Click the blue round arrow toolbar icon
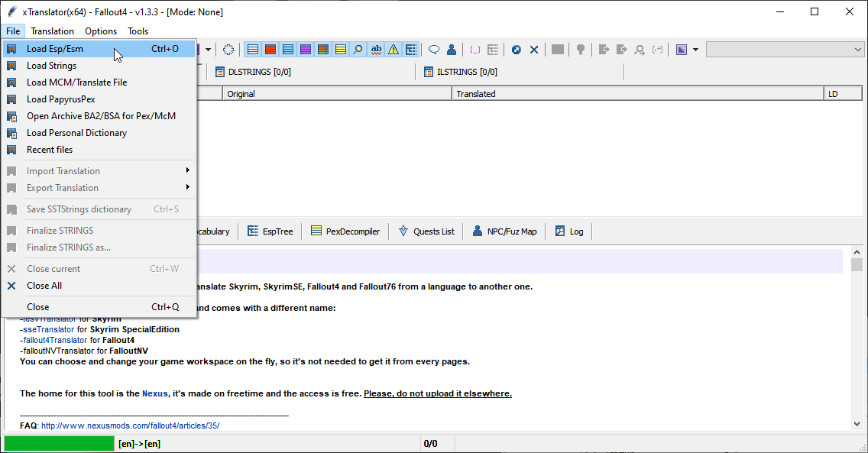868x453 pixels. tap(516, 50)
